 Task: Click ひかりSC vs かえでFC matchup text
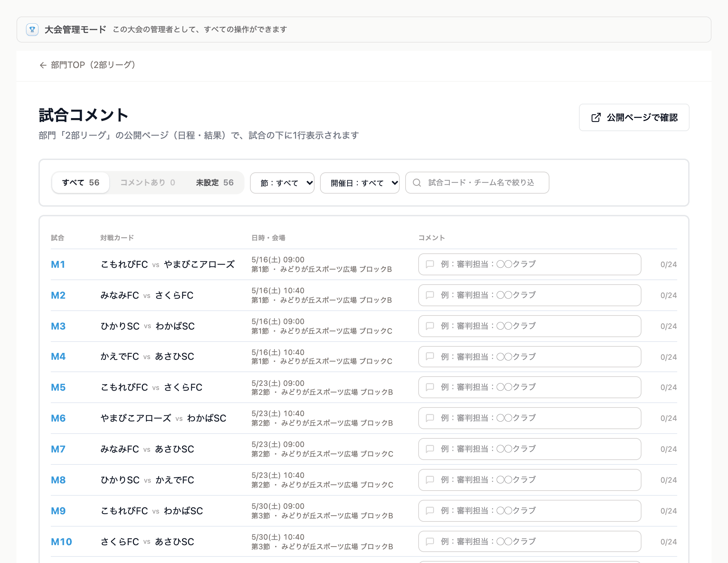pos(147,480)
